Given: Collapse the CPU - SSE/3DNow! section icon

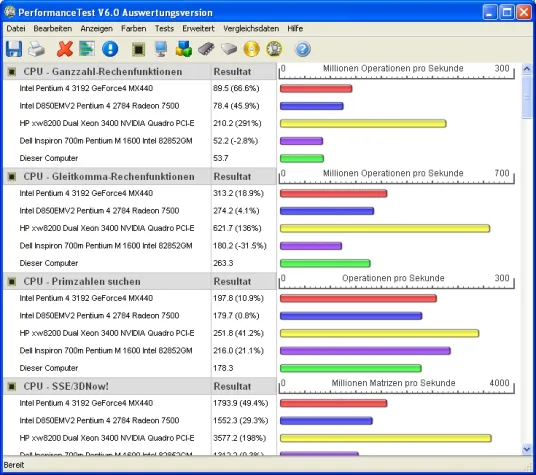Looking at the screenshot, I should (x=12, y=386).
